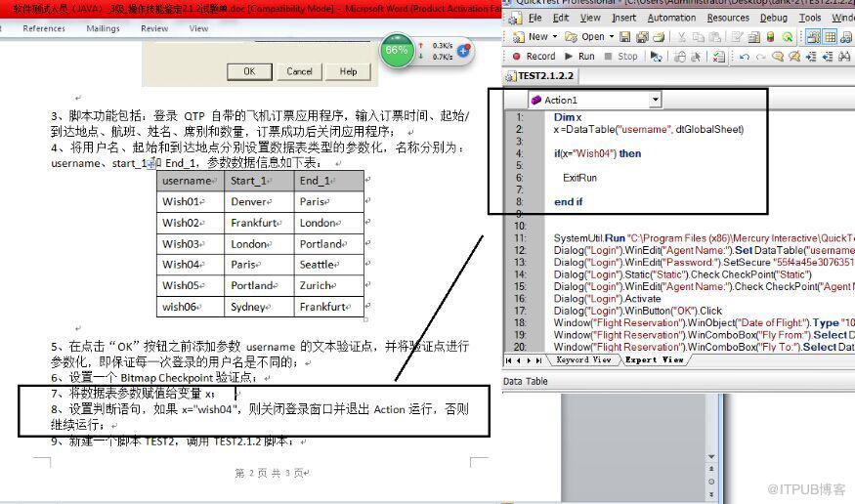Open the Edit menu in QuickTest

coord(561,18)
